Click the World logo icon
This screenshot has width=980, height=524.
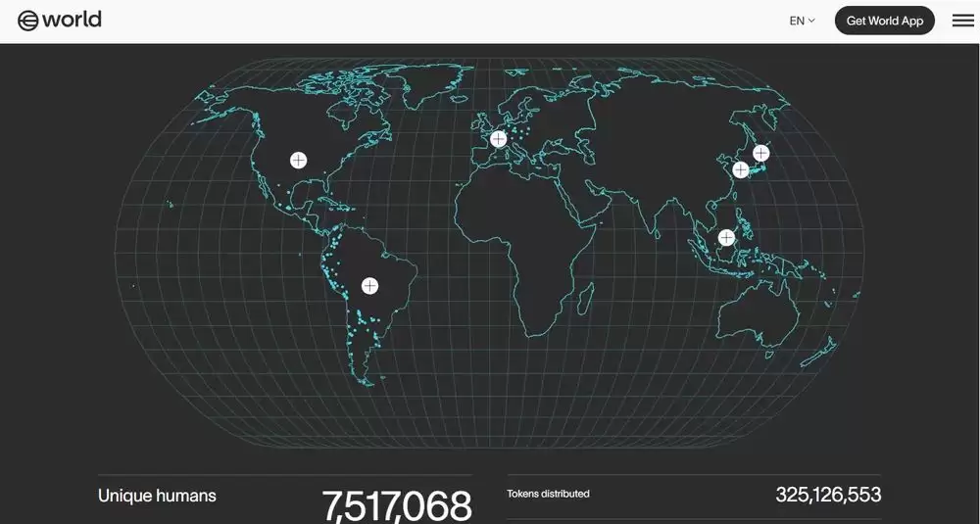(x=28, y=21)
